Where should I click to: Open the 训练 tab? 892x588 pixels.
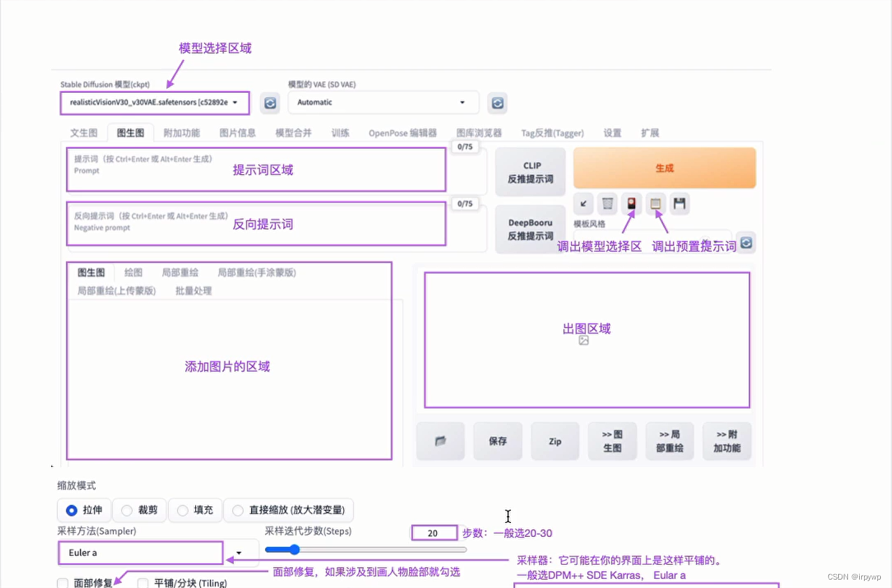point(340,133)
